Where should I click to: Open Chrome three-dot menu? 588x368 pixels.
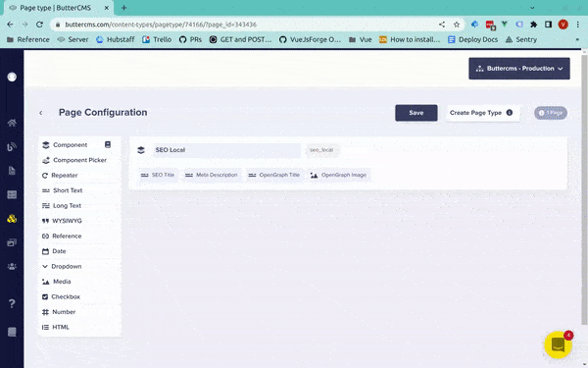[x=577, y=25]
